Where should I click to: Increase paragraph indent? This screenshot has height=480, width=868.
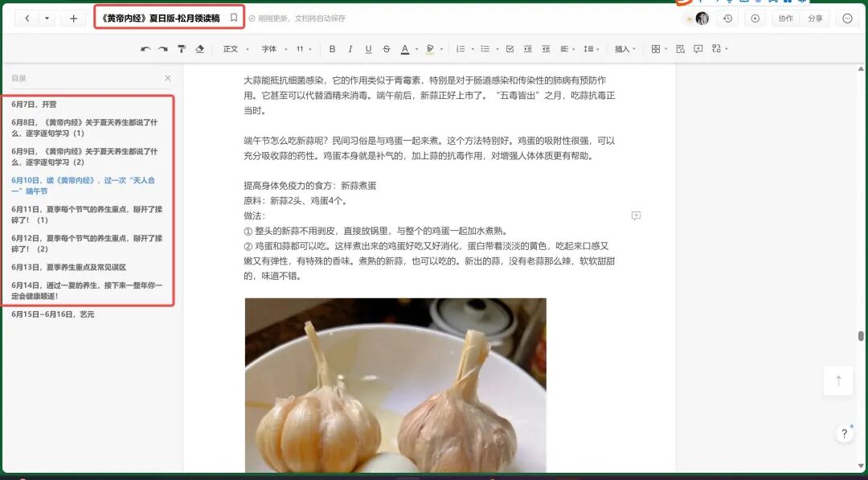pyautogui.click(x=527, y=49)
